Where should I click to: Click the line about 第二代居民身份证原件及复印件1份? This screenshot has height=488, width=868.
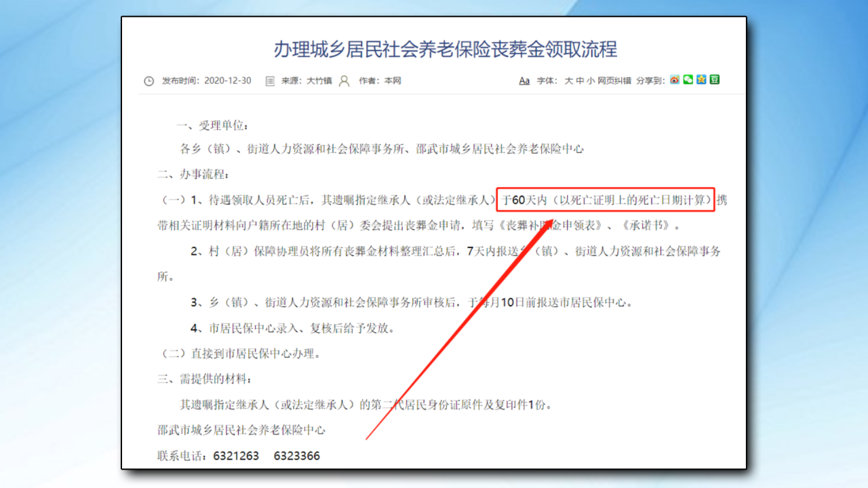pos(366,405)
